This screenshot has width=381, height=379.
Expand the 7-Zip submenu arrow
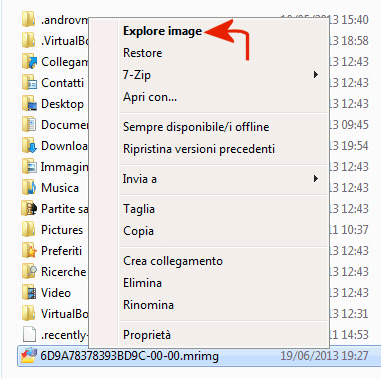point(316,75)
